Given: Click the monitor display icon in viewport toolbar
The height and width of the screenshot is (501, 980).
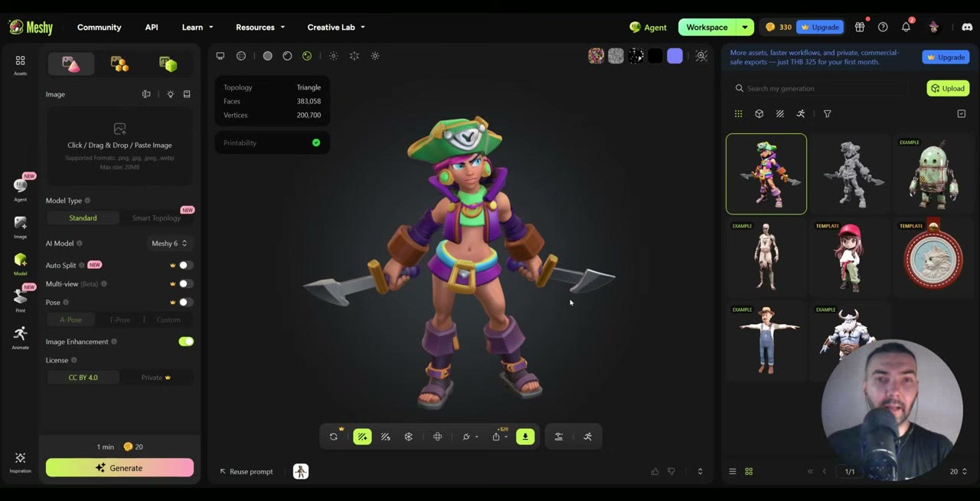Looking at the screenshot, I should click(220, 56).
